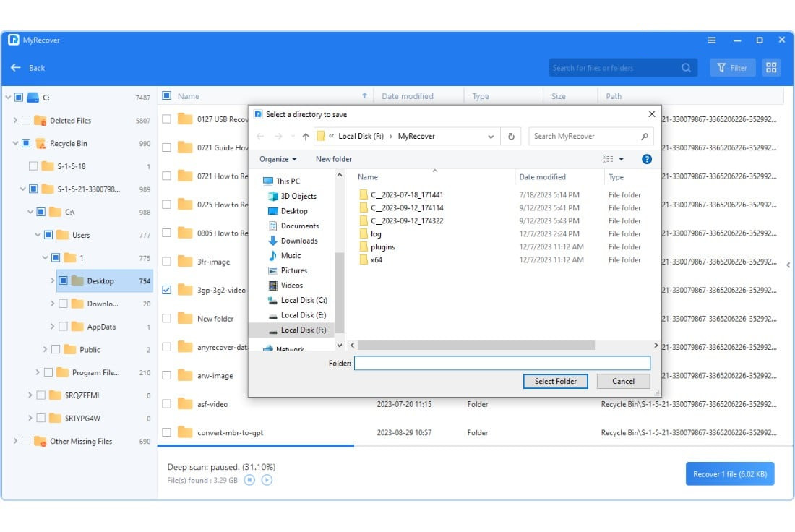Viewport: 795px width, 532px height.
Task: Click the Back arrow icon
Action: click(x=16, y=68)
